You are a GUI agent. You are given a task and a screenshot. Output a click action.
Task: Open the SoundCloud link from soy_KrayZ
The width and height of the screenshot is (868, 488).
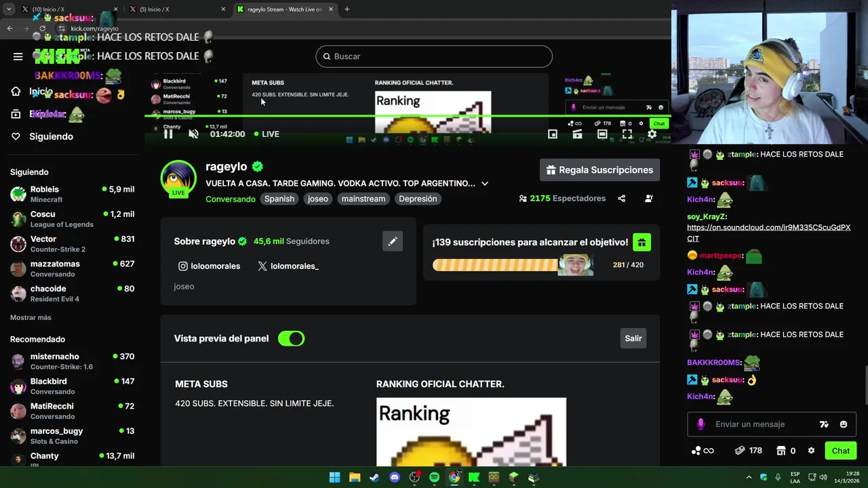(x=768, y=233)
